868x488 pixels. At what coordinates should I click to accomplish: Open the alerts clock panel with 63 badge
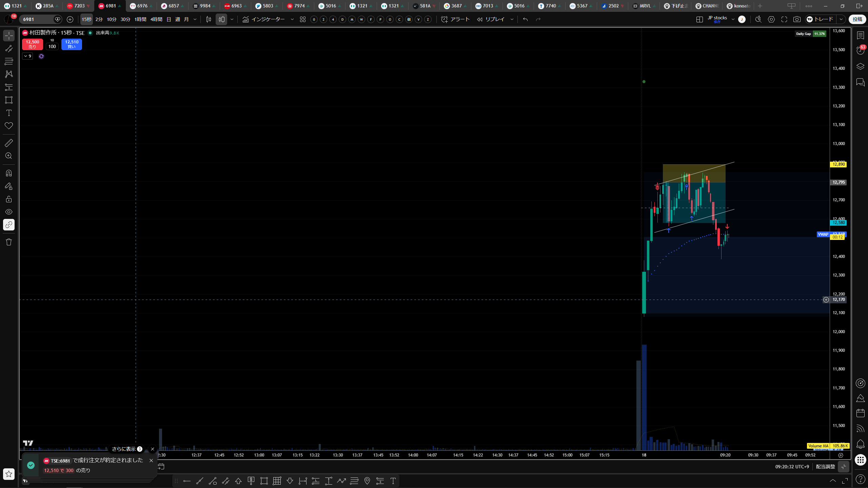coord(860,50)
